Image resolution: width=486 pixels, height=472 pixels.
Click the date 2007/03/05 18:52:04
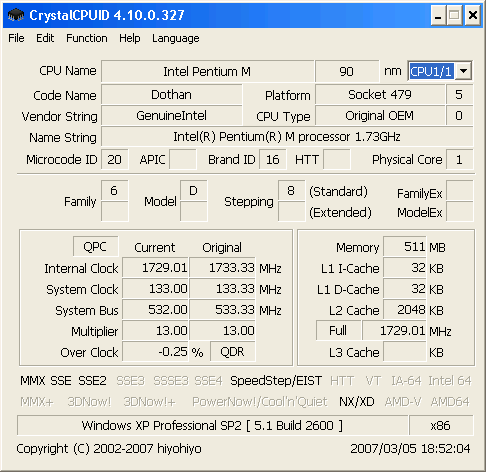(410, 449)
